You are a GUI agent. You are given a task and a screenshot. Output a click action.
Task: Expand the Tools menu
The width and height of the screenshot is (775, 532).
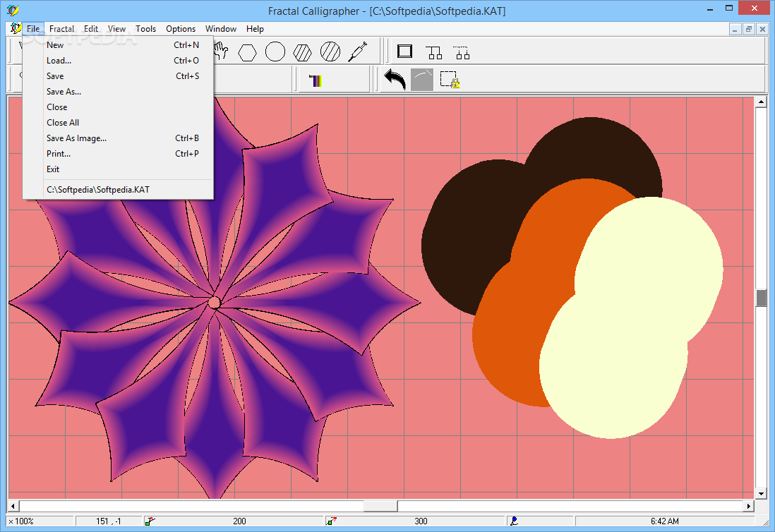coord(146,29)
